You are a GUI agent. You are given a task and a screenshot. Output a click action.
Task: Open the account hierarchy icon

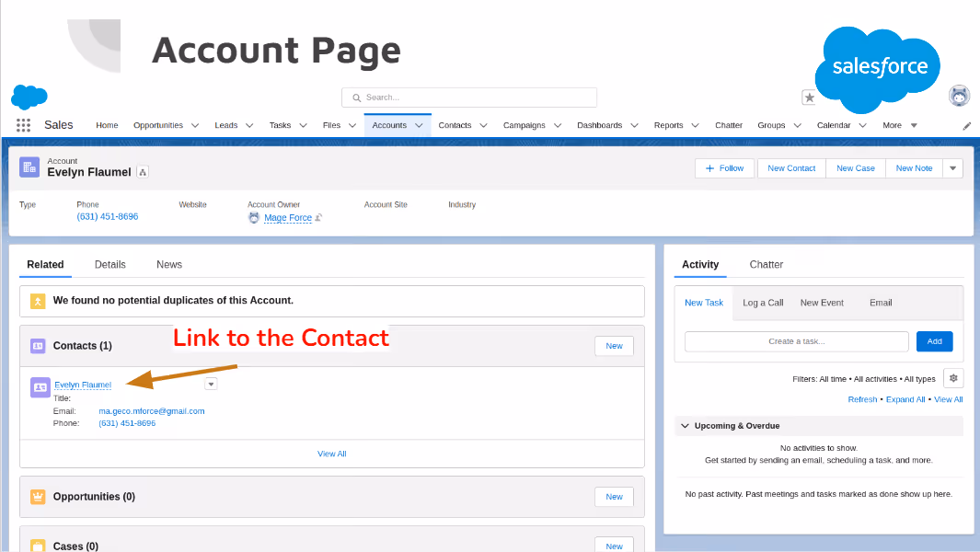point(143,172)
